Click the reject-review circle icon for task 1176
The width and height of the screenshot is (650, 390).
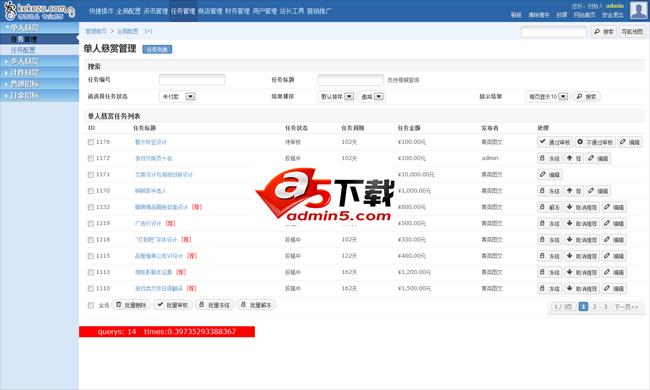coord(580,142)
